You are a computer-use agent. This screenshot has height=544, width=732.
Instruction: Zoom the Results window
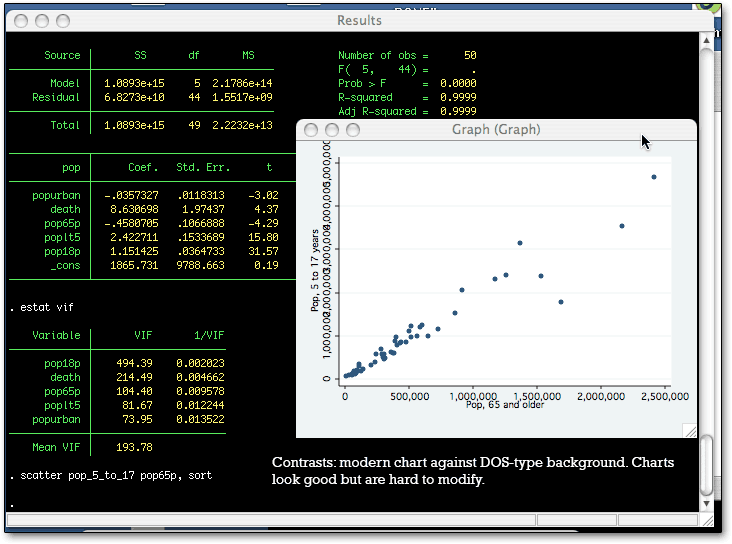click(63, 21)
